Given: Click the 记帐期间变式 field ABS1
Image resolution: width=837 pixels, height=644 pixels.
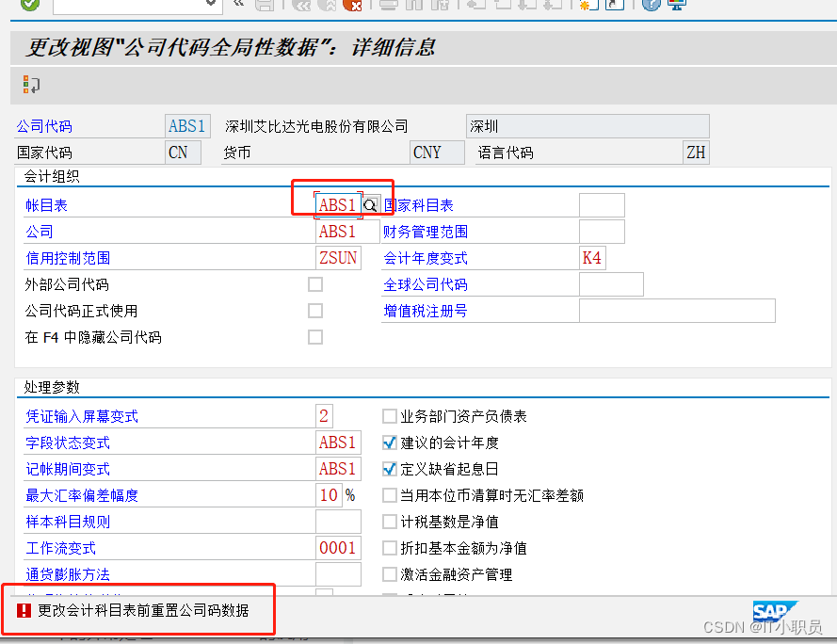Looking at the screenshot, I should (x=338, y=469).
